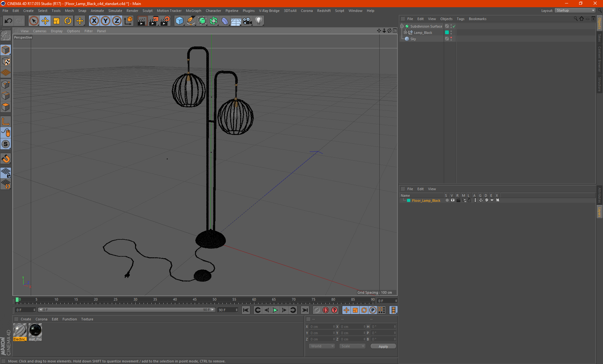Click the timeline range slider bar

click(x=126, y=310)
